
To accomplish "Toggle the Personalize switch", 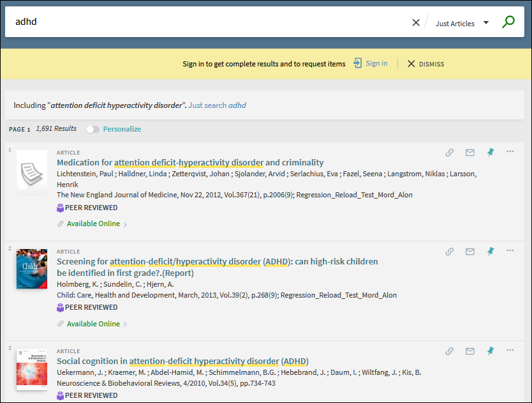I will [x=93, y=129].
